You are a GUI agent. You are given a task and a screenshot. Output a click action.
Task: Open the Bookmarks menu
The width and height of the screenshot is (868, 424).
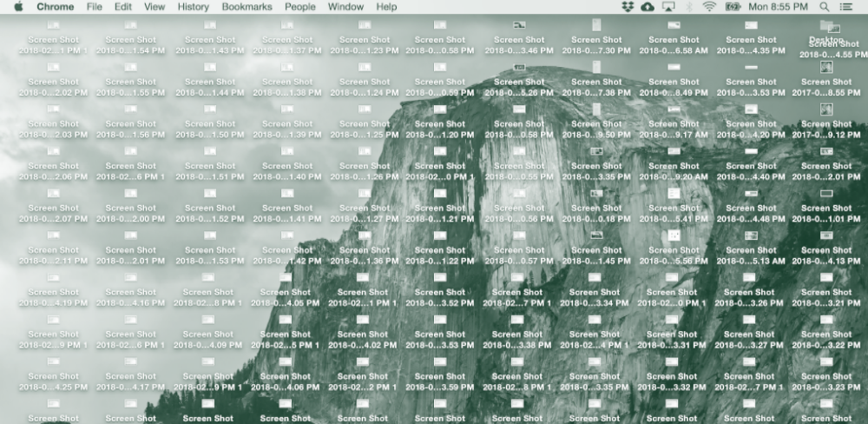tap(247, 7)
